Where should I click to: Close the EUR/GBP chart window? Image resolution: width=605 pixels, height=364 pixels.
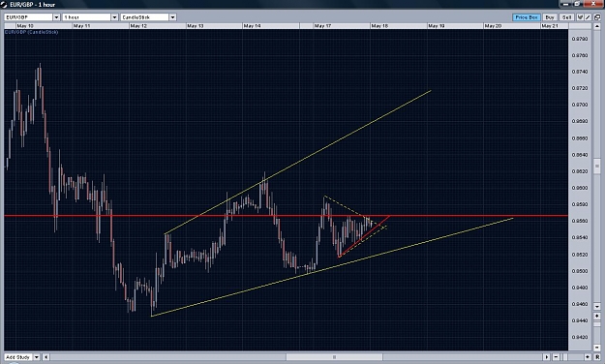coord(593,4)
